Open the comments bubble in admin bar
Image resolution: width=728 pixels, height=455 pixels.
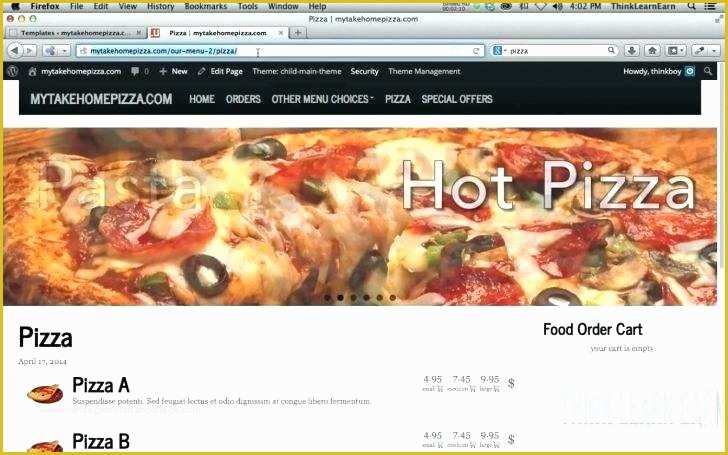[140, 72]
